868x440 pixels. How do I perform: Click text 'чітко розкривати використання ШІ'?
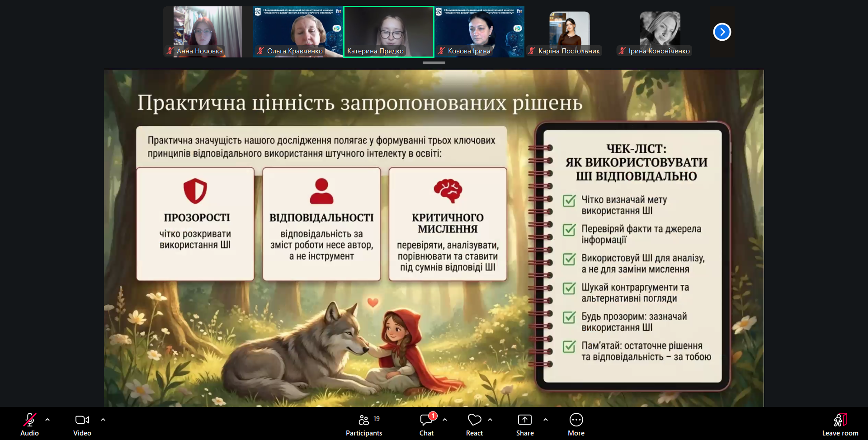195,239
